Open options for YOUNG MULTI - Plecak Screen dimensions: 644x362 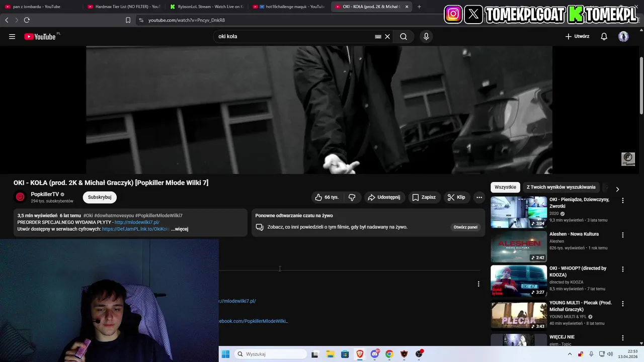[623, 304]
